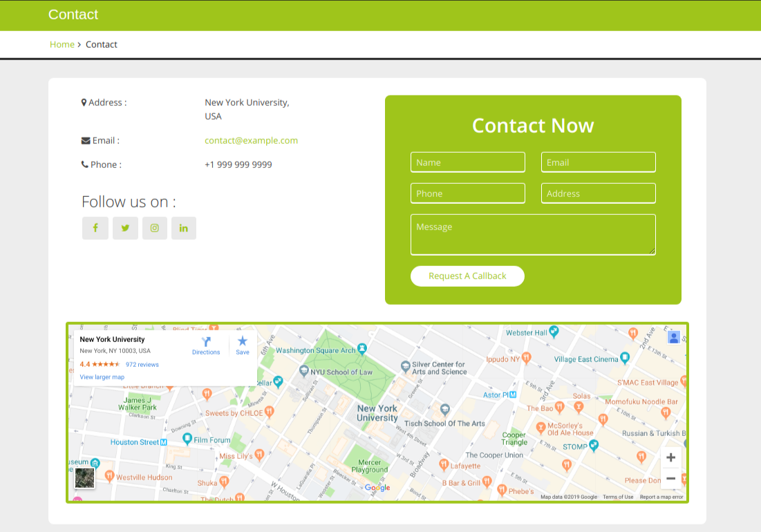Screen dimensions: 761x532
Task: Select Washington Square Arch map pin
Action: tap(362, 349)
